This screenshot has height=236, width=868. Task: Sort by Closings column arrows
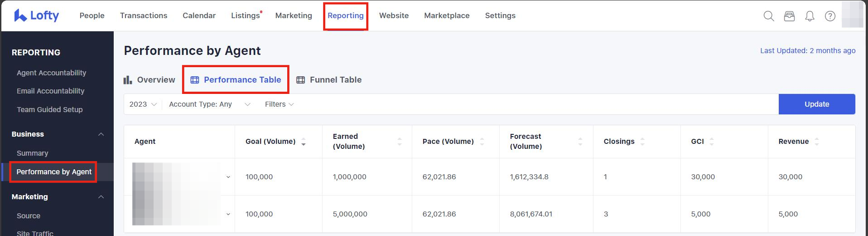(642, 142)
